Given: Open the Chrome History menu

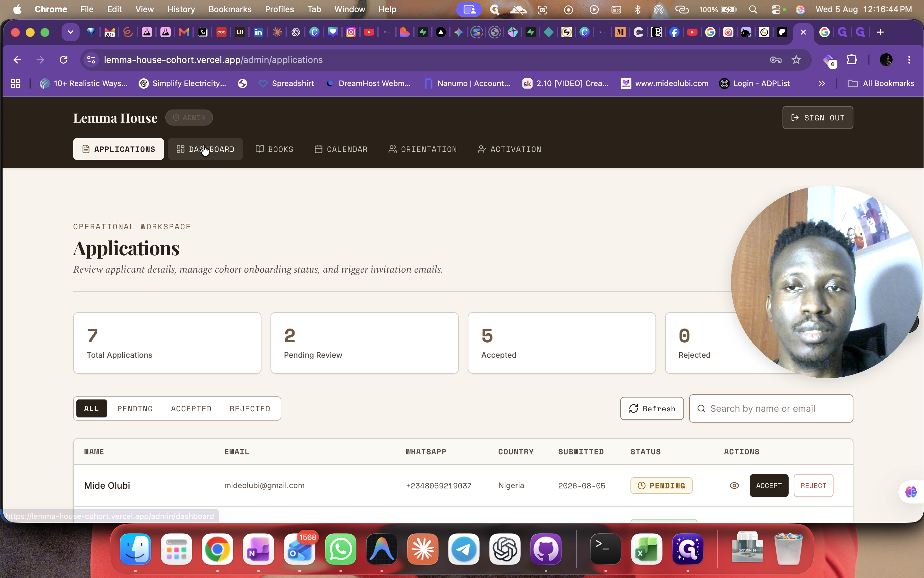Looking at the screenshot, I should coord(181,9).
